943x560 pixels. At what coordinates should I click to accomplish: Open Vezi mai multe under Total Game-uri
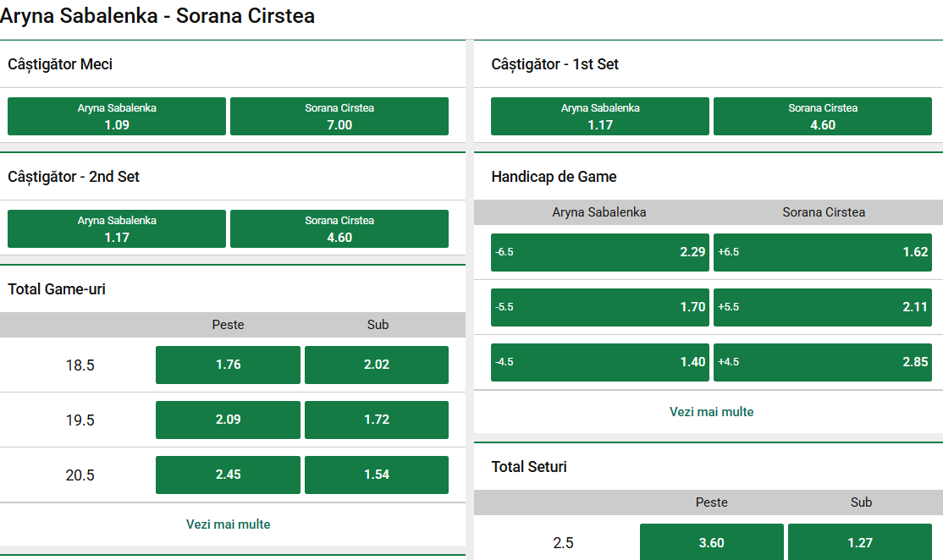pos(227,524)
